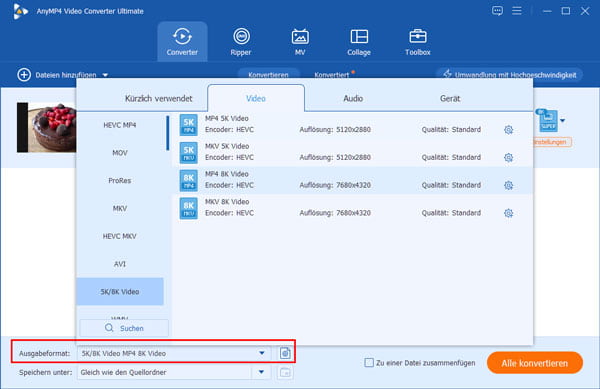The width and height of the screenshot is (600, 389).
Task: Click the custom profile icon beside Ausgabeformat
Action: tap(285, 353)
